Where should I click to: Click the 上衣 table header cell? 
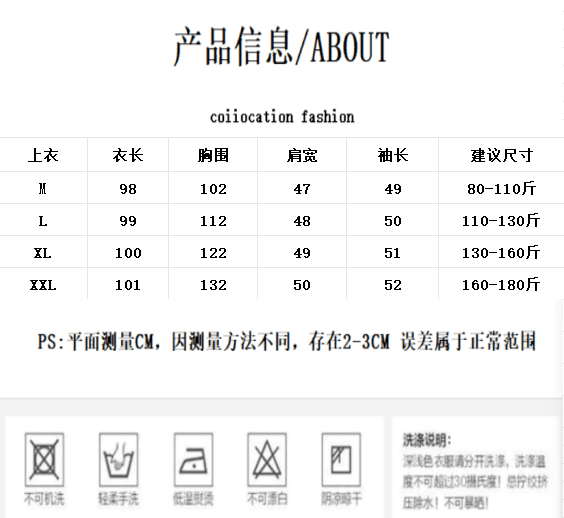point(43,155)
